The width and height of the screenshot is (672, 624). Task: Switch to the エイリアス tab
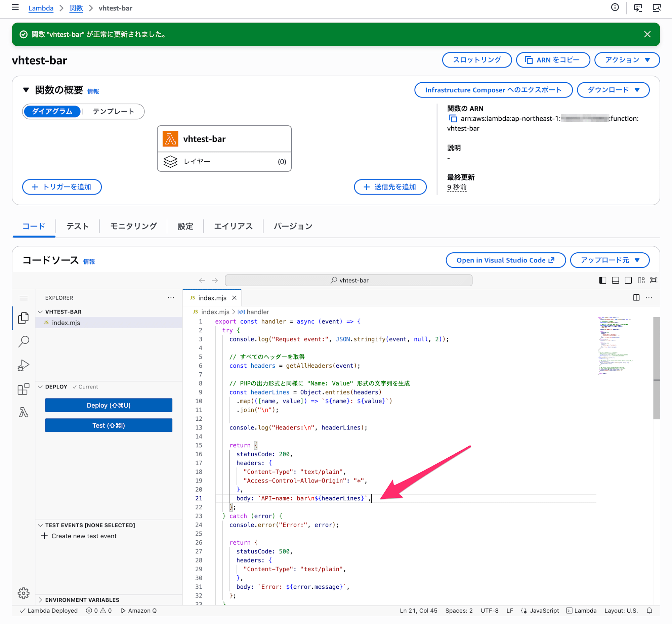(x=233, y=226)
